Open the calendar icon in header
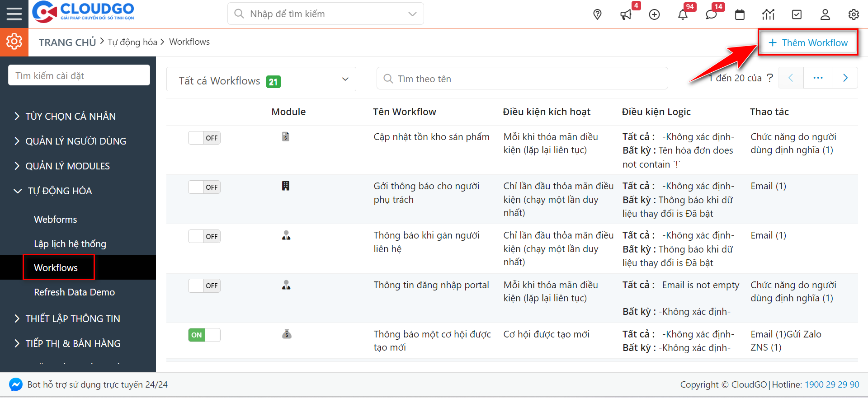This screenshot has height=398, width=868. 740,14
